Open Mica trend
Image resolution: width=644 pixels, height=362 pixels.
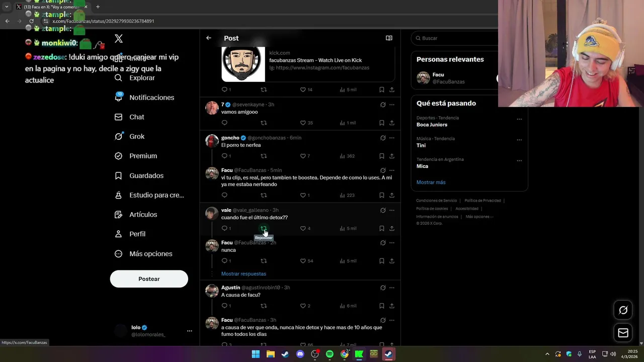pos(422,166)
